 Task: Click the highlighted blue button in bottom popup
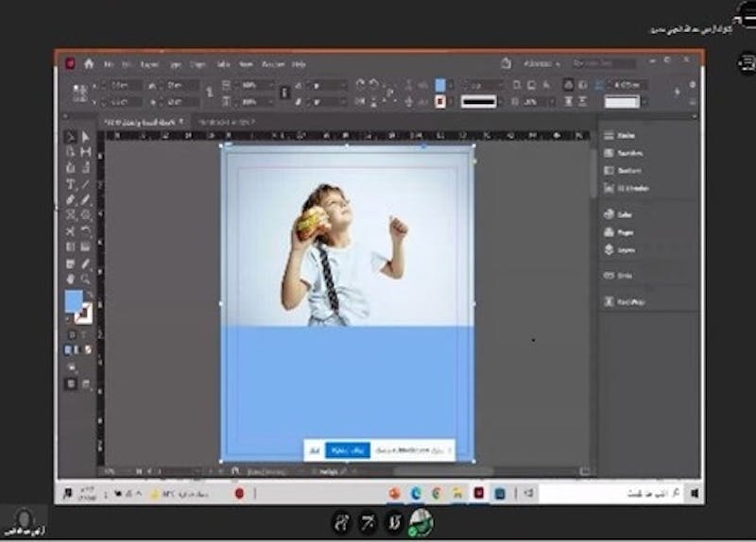click(346, 451)
